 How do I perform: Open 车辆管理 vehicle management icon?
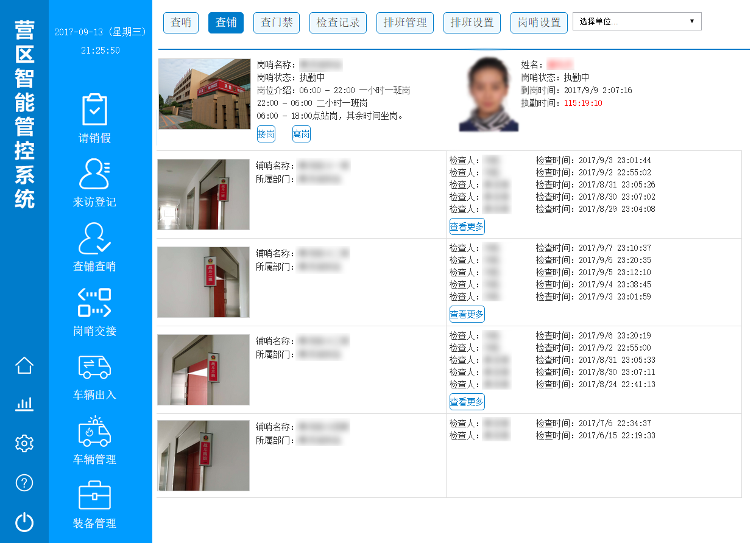click(94, 432)
